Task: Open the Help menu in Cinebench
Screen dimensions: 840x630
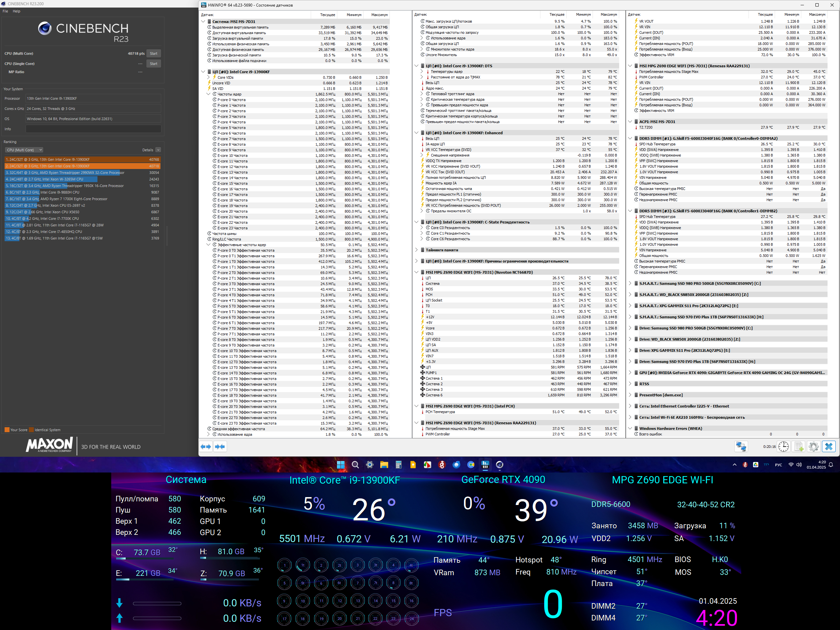Action: 16,11
